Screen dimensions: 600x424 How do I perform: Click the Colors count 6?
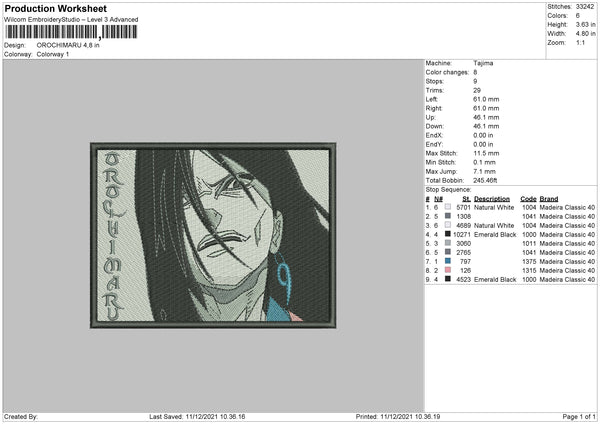578,16
